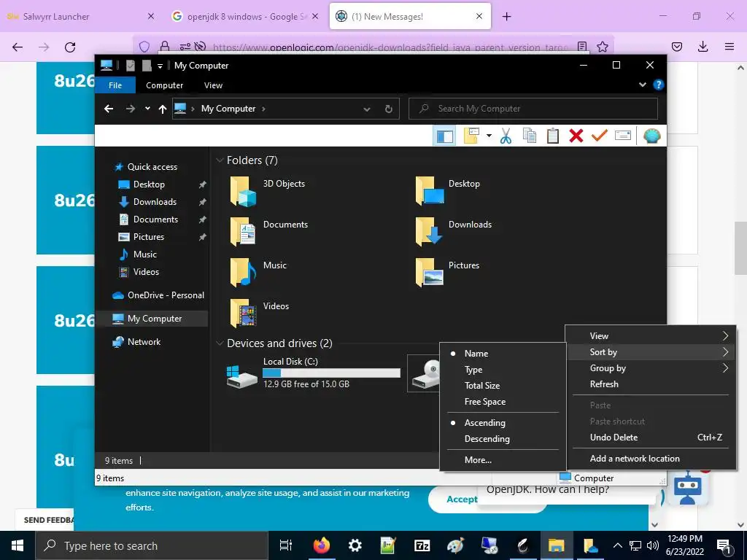Image resolution: width=747 pixels, height=560 pixels.
Task: Collapse the Devices and drives (2) group
Action: point(220,343)
